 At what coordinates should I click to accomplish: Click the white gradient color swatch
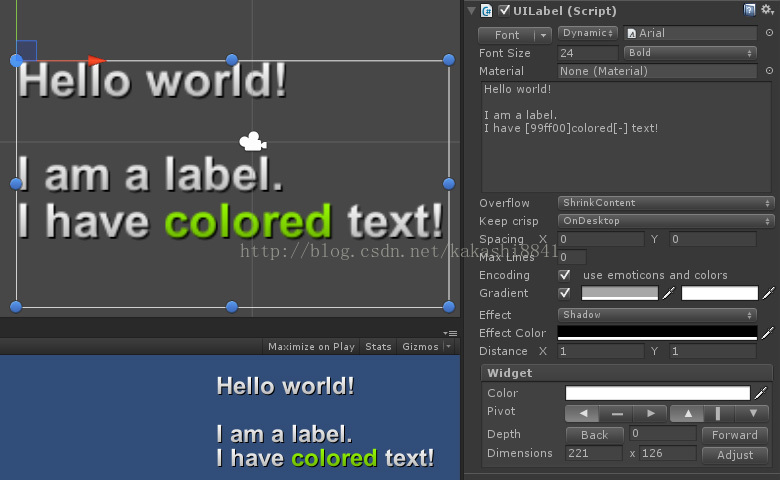719,293
